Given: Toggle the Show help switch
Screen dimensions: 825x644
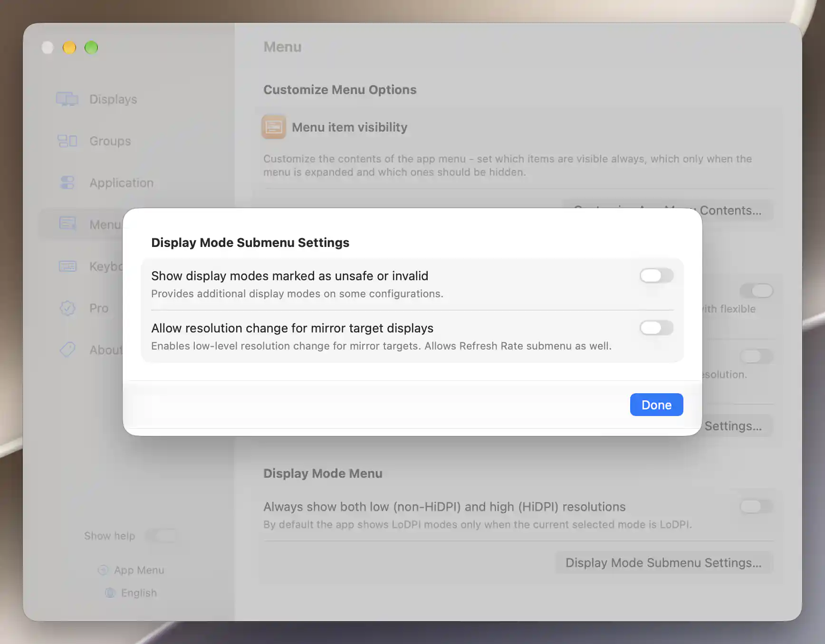Looking at the screenshot, I should point(162,536).
